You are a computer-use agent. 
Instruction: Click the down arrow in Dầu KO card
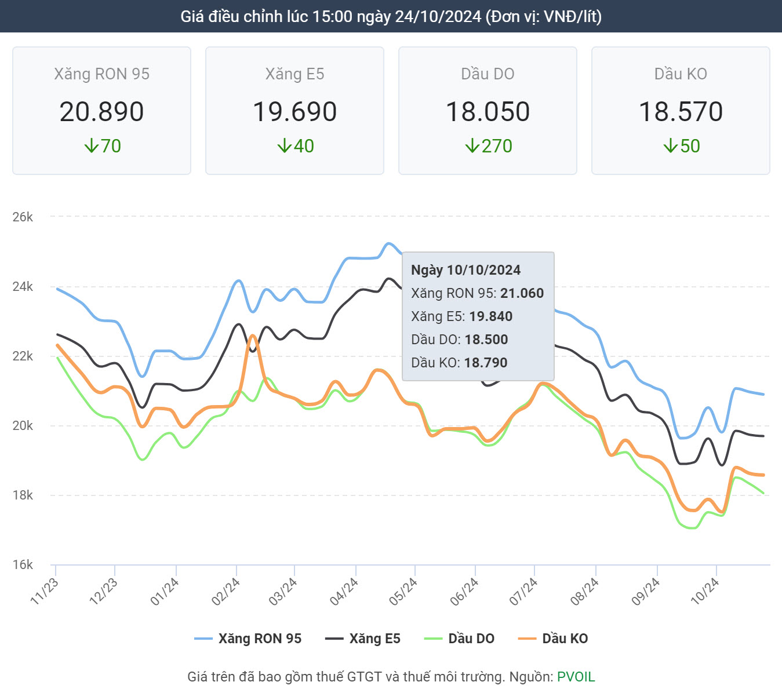pyautogui.click(x=671, y=146)
